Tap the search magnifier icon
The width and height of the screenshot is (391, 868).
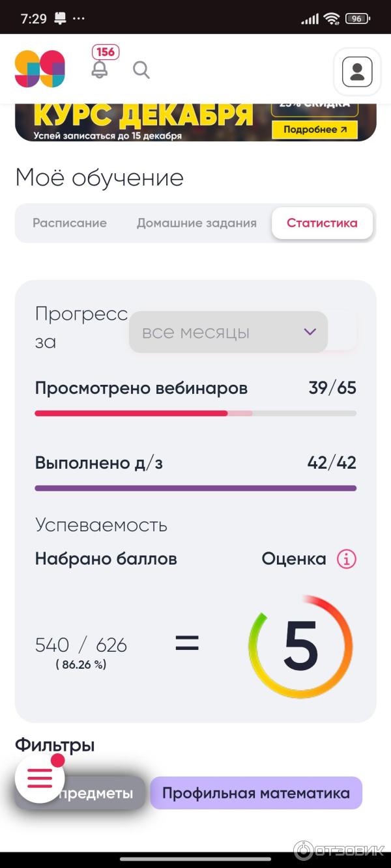tap(141, 70)
